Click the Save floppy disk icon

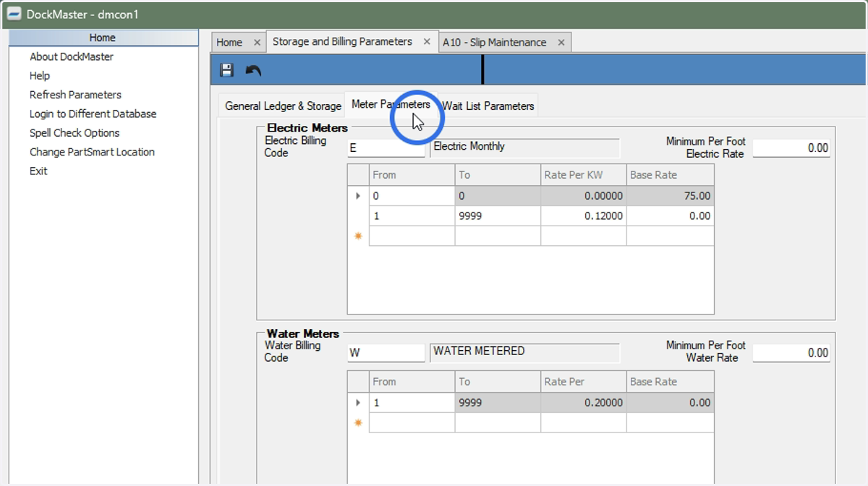226,70
